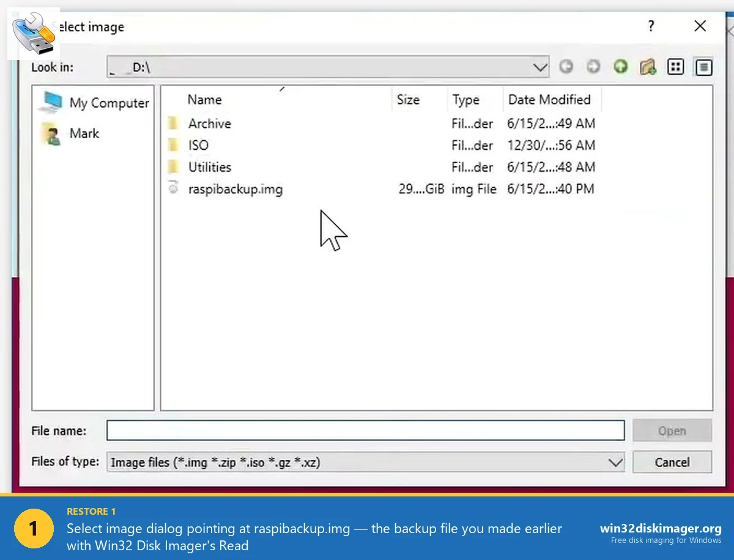Expand the Look in drive dropdown
The height and width of the screenshot is (560, 734).
click(540, 67)
